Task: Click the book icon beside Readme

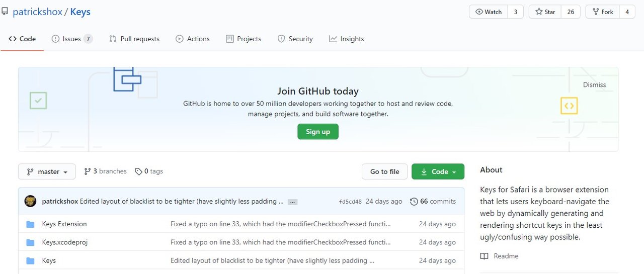Action: coord(484,256)
